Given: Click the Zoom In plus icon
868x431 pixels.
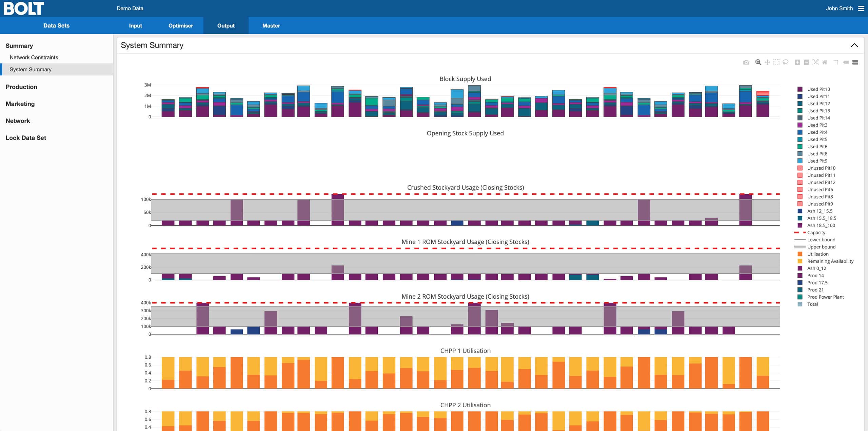Looking at the screenshot, I should pos(797,62).
